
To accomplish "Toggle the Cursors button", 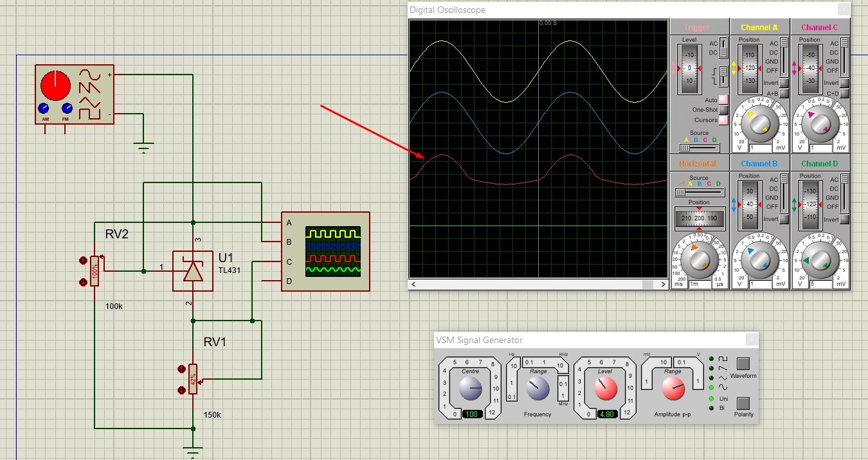I will tap(723, 120).
